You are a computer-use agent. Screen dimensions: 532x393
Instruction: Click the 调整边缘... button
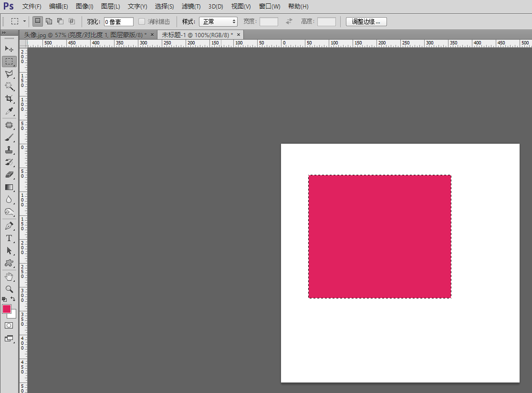coord(366,21)
